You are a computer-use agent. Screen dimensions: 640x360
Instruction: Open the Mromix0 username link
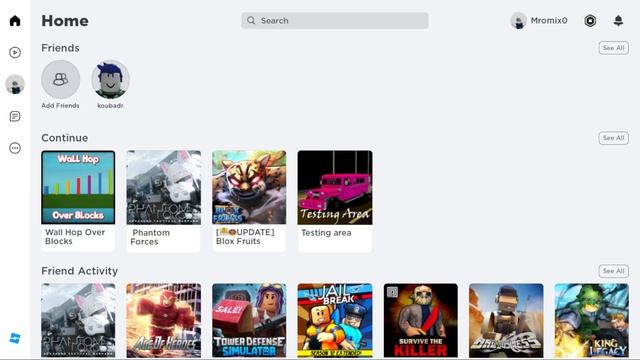coord(549,20)
